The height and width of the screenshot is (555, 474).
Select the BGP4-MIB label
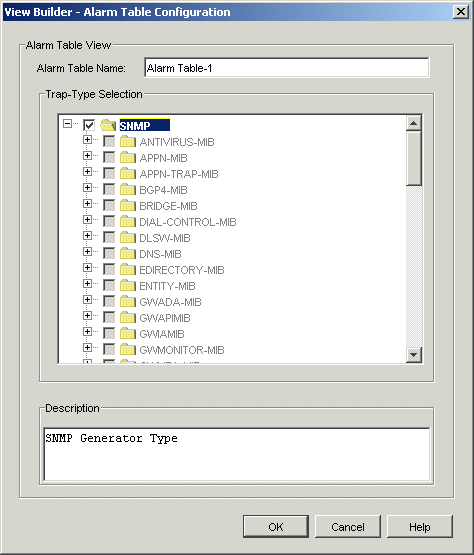163,190
